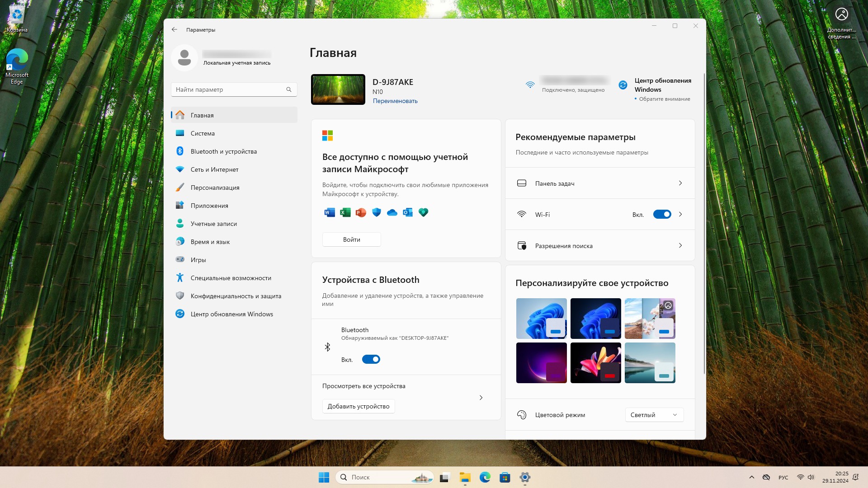The height and width of the screenshot is (488, 868).
Task: Click the OneDrive cloud icon
Action: point(392,212)
